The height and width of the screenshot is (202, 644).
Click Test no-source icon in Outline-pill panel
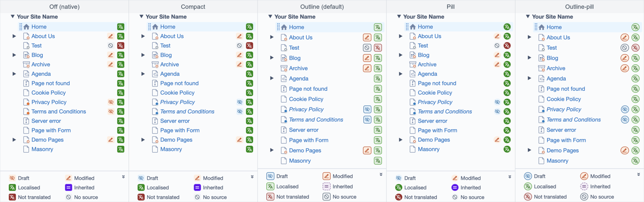click(x=625, y=48)
